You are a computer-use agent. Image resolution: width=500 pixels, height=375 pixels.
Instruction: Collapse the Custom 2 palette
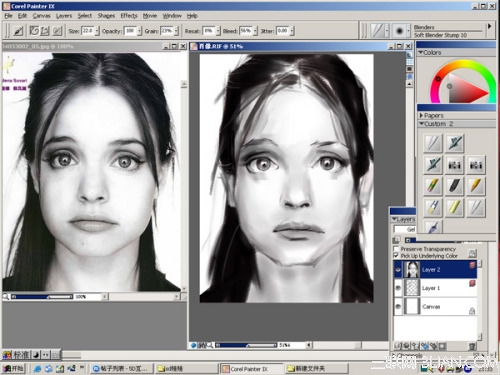click(421, 124)
